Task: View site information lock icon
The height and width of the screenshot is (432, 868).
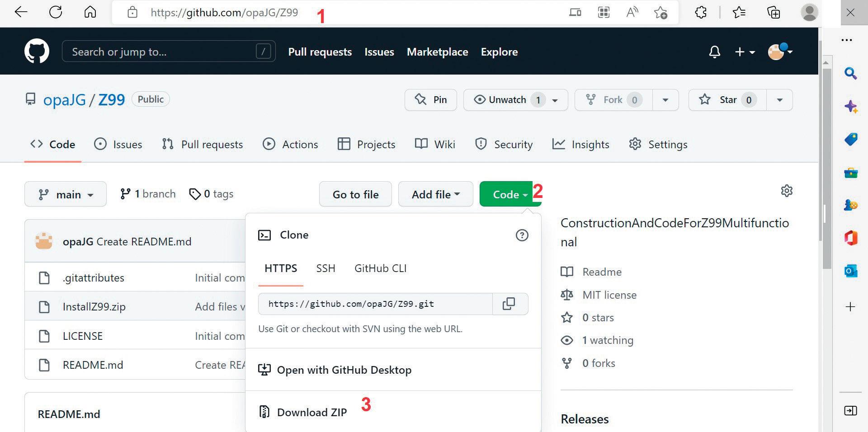Action: pos(132,12)
